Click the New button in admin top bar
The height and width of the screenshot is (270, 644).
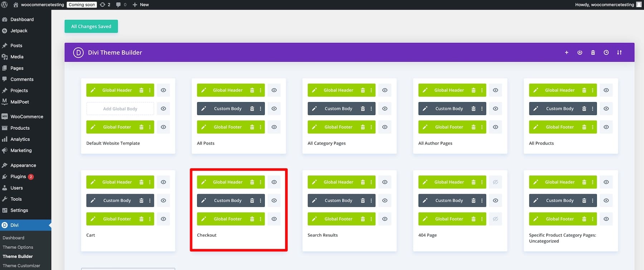[141, 5]
